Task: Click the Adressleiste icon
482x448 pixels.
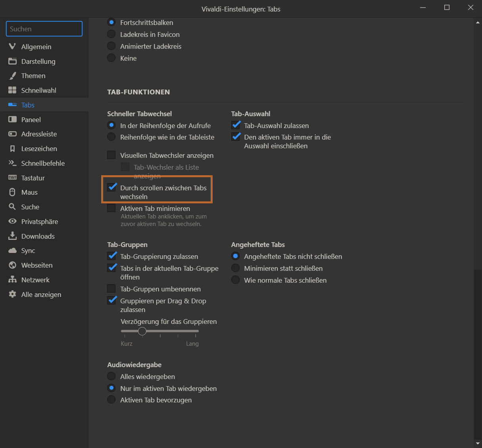Action: [x=12, y=134]
